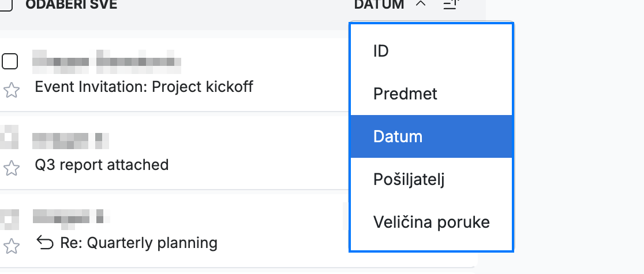Pick Pošiljatelj from sort menu

pos(431,179)
